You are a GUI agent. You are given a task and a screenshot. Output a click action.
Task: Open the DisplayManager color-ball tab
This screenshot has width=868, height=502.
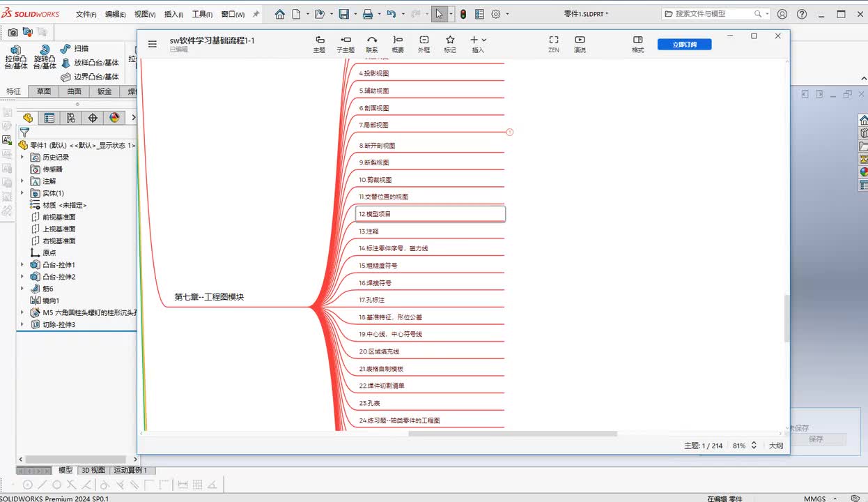click(114, 118)
